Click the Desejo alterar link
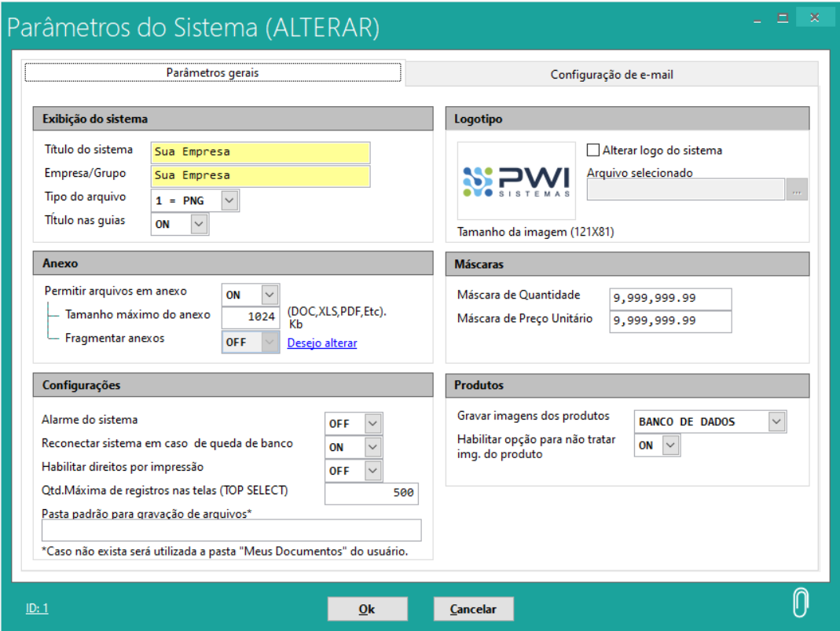This screenshot has height=631, width=840. click(x=322, y=343)
